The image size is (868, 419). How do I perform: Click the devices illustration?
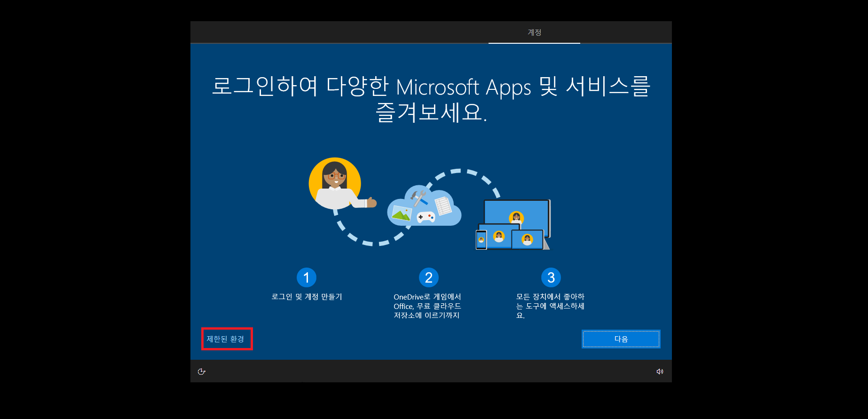513,224
